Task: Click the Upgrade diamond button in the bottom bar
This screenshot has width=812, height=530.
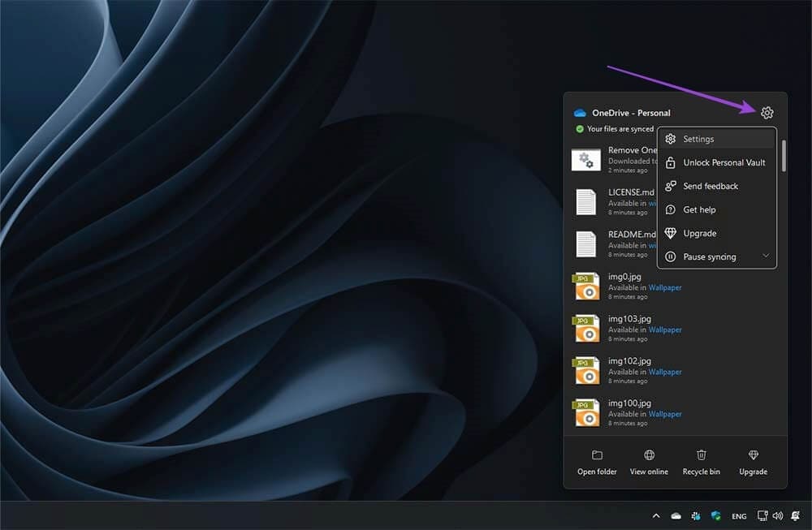Action: (753, 462)
